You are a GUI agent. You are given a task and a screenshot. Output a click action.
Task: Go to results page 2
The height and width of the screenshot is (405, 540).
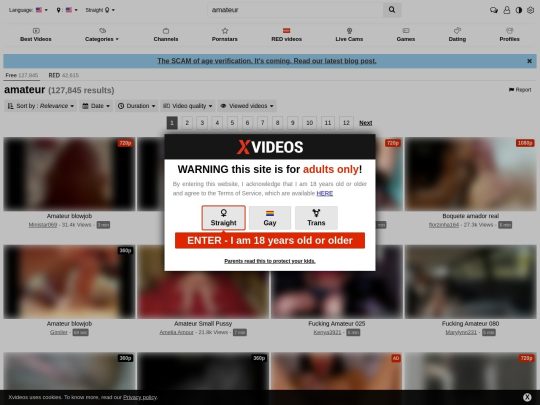click(187, 123)
